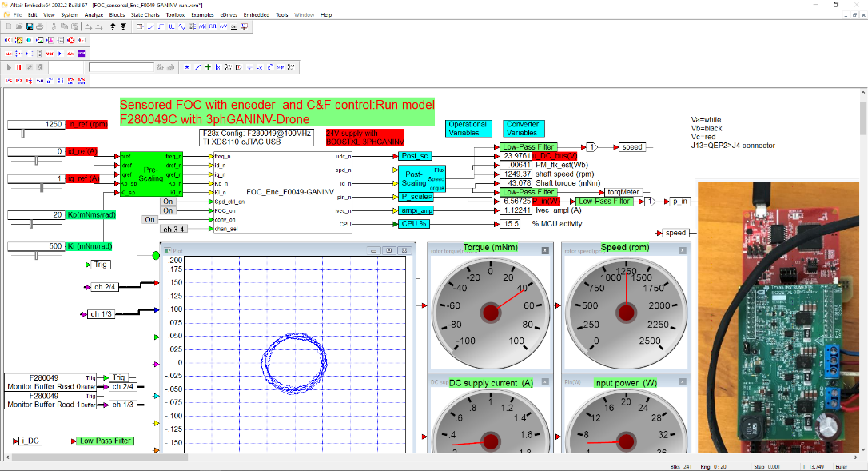Select the torqMeter variable block
868x471 pixels.
coord(623,192)
